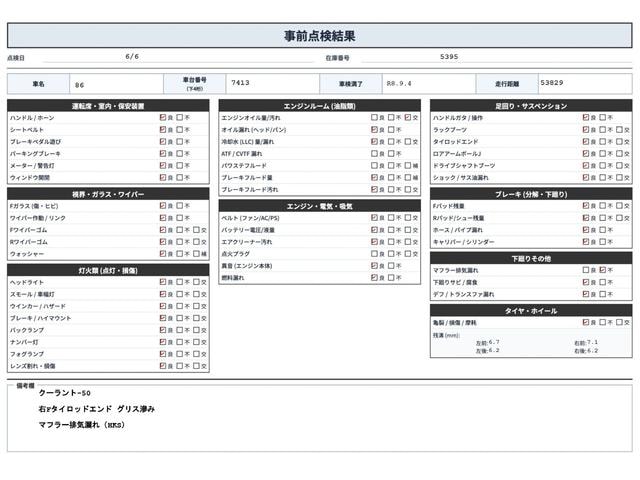The width and height of the screenshot is (640, 480).
Task: Check 不 on ワイパー作動/リンク row
Action: [x=180, y=218]
